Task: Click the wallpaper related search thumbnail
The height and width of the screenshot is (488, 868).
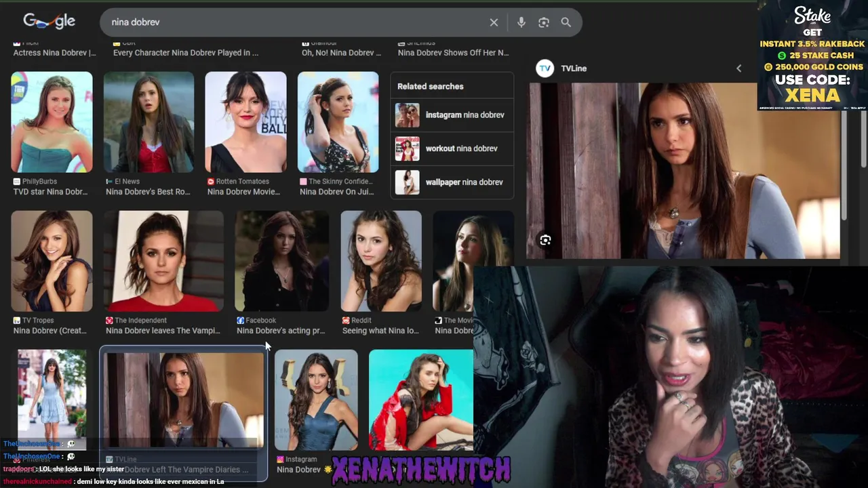Action: pyautogui.click(x=408, y=182)
